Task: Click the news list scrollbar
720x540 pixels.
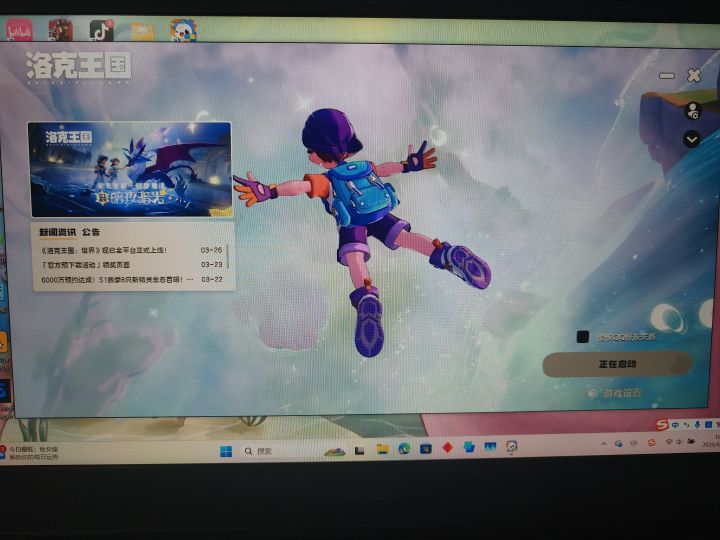Action: pyautogui.click(x=228, y=257)
